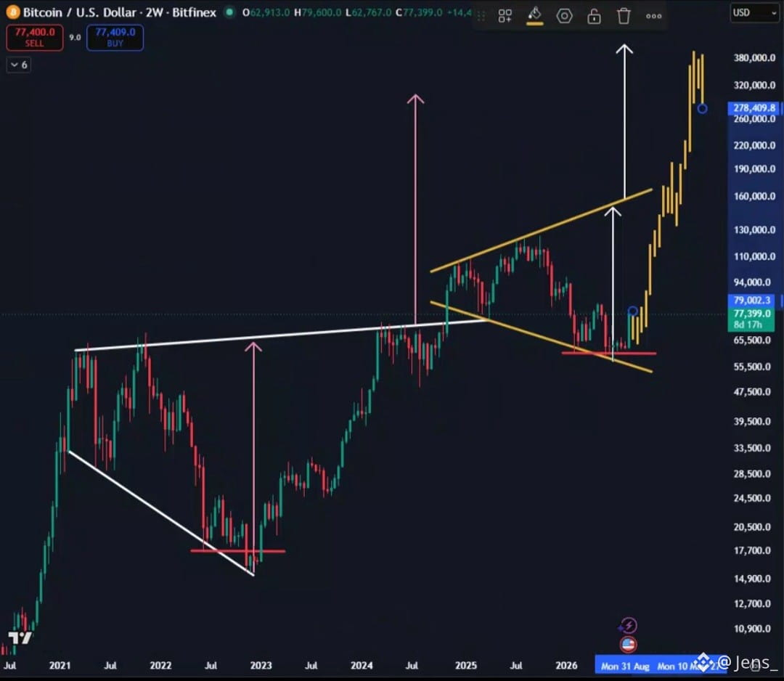Click the TradingView logo
Image resolution: width=784 pixels, height=681 pixels.
point(20,637)
